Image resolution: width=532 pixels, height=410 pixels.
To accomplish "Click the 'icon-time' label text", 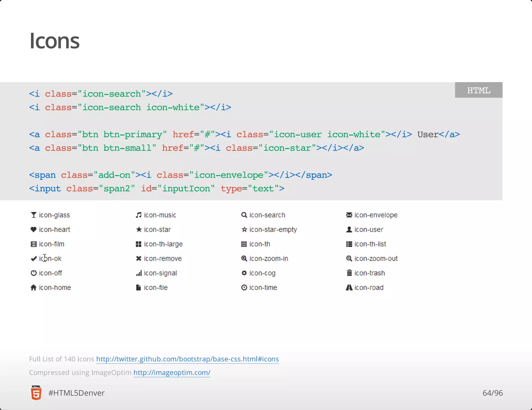I will point(263,288).
